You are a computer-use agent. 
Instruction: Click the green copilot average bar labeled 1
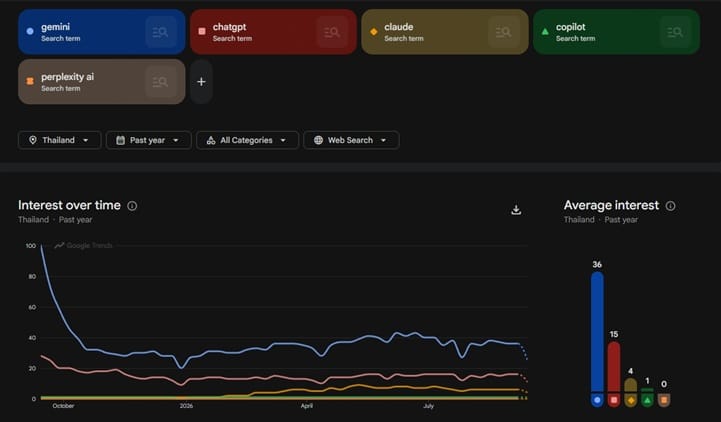coord(647,390)
